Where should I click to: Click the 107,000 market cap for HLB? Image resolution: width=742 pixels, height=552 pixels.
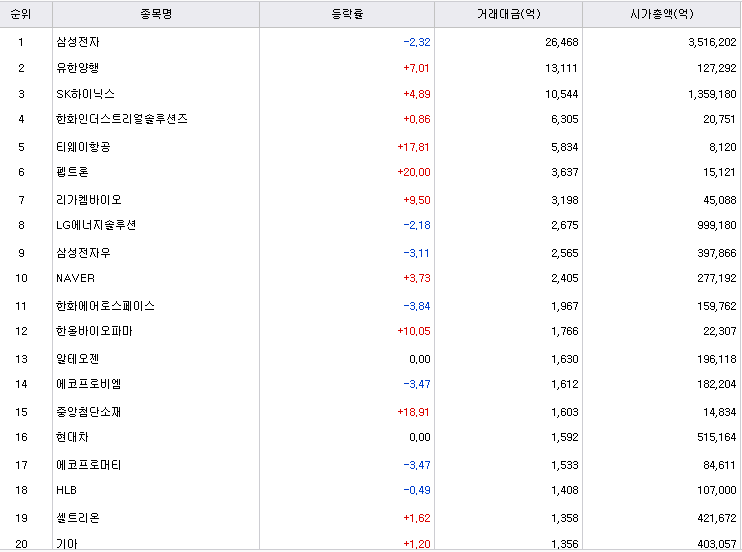pyautogui.click(x=717, y=490)
